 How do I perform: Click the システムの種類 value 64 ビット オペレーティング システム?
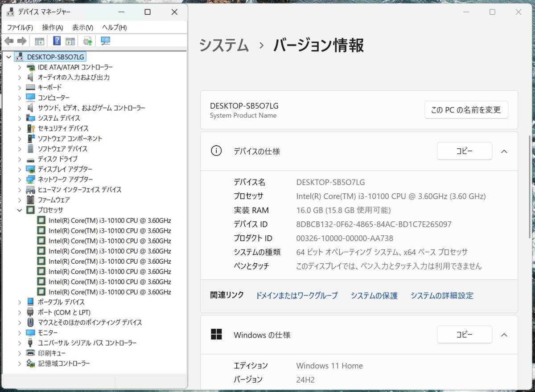[382, 252]
